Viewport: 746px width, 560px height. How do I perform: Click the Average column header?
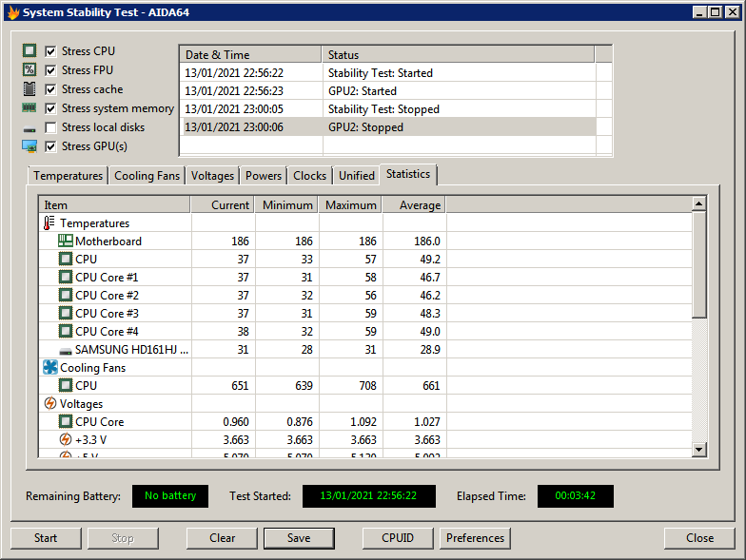coord(414,205)
